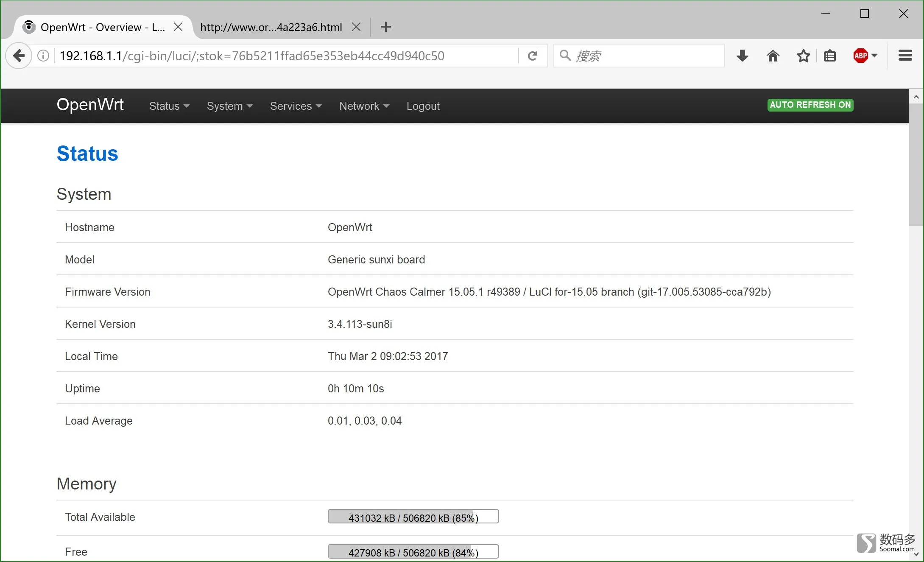Image resolution: width=924 pixels, height=562 pixels.
Task: Go to the home page icon
Action: pos(773,56)
